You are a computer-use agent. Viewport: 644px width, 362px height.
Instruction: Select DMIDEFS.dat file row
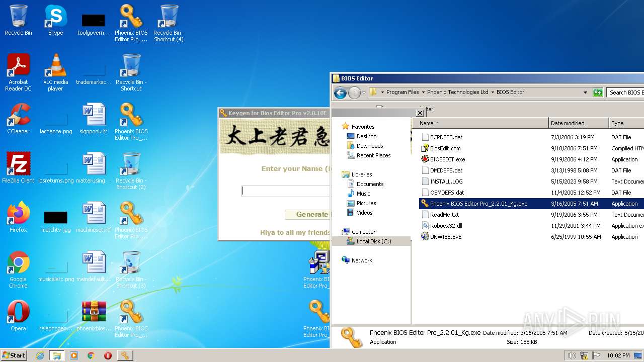click(446, 170)
